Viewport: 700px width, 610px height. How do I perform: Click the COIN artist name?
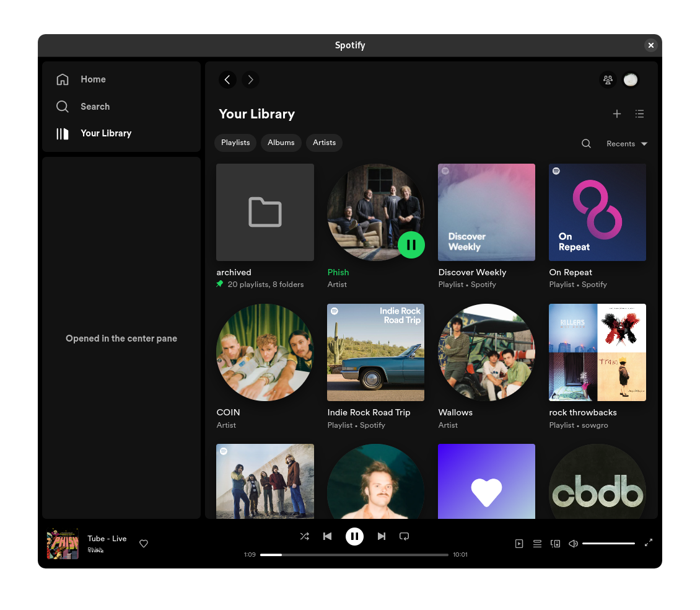pyautogui.click(x=228, y=412)
